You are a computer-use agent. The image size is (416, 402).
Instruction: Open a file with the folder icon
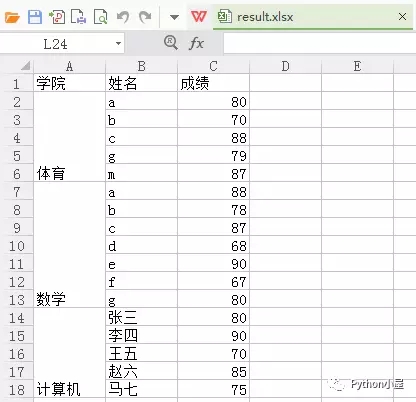click(12, 17)
